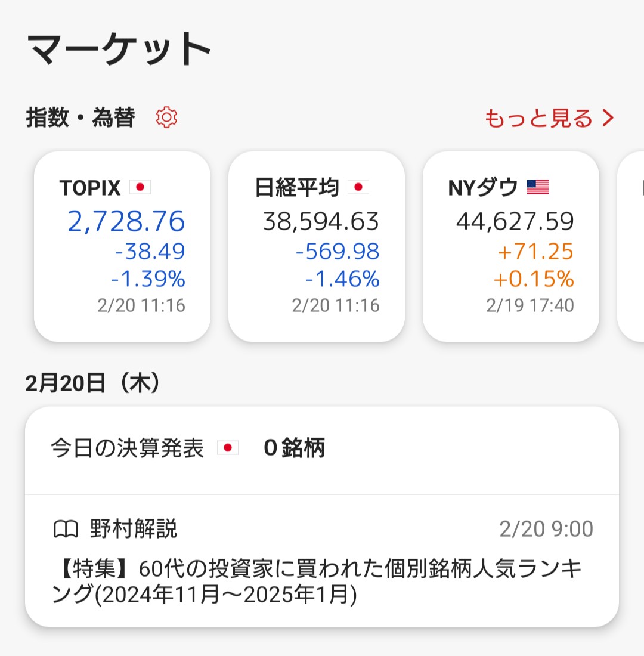Open 今日の決算発表 earnings row
Viewport: 644px width, 656px height.
(127, 448)
